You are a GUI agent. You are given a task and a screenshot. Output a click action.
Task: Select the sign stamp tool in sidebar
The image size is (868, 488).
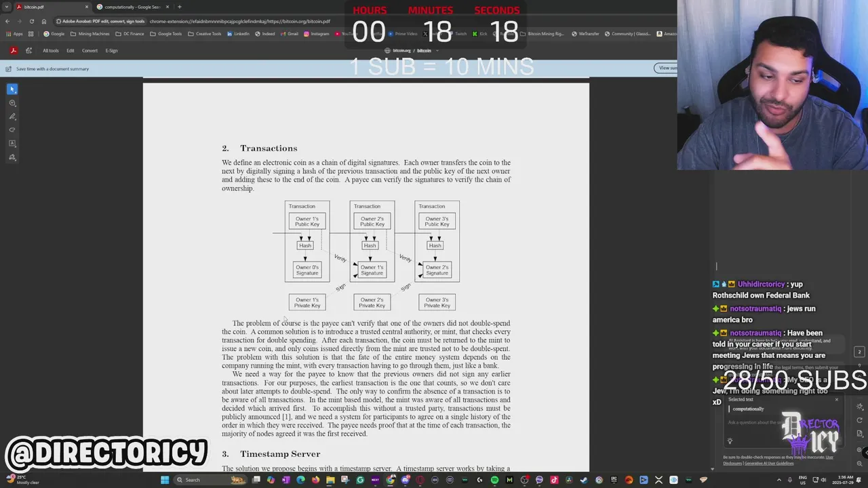click(x=12, y=157)
